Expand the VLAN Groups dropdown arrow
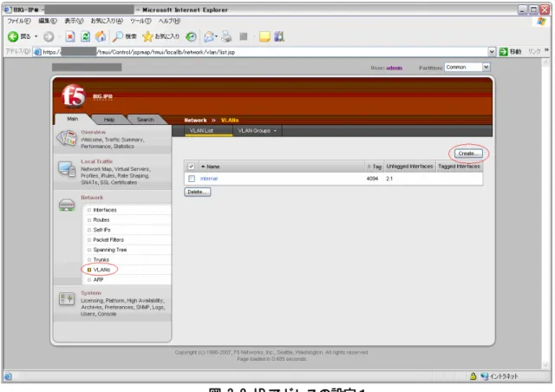Viewport: 555px width, 392px height. coord(275,131)
